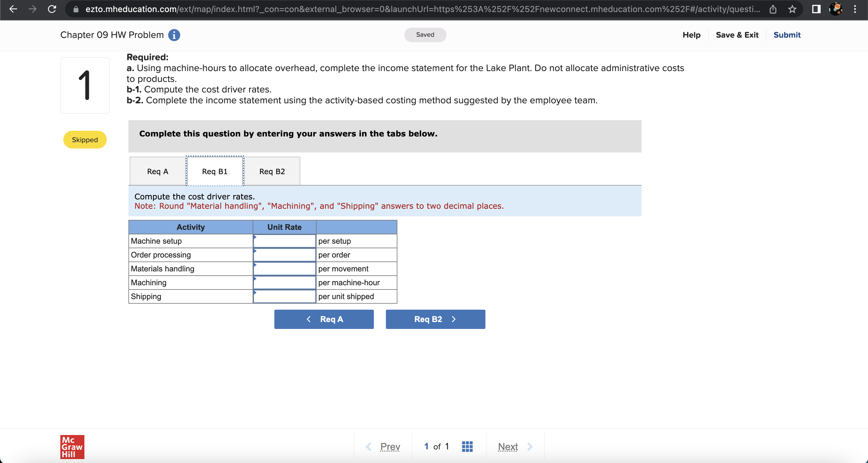This screenshot has width=868, height=463.
Task: Click the McGraw Hill logo
Action: coord(72,447)
